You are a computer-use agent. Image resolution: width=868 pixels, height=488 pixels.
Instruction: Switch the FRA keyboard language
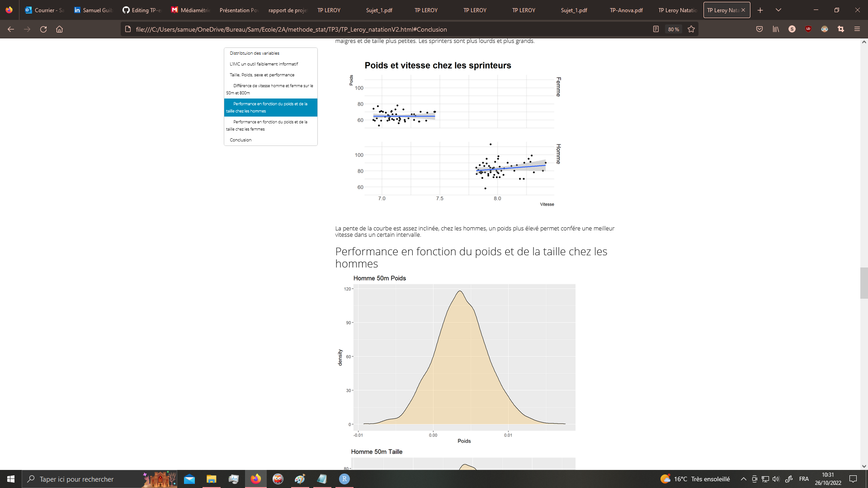pyautogui.click(x=804, y=479)
